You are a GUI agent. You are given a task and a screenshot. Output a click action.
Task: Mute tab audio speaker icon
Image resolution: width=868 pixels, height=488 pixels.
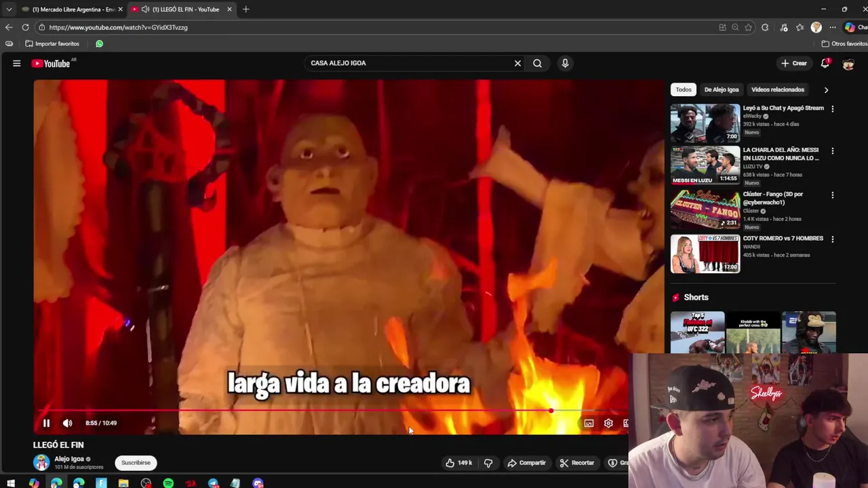tap(145, 9)
